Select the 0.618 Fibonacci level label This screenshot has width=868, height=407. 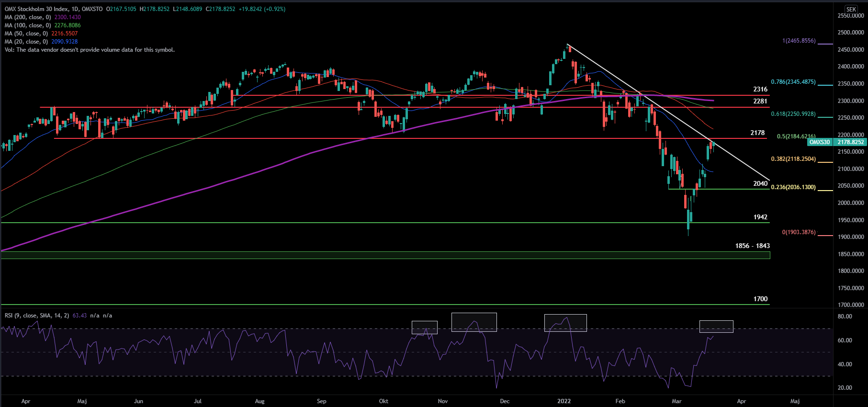click(793, 114)
